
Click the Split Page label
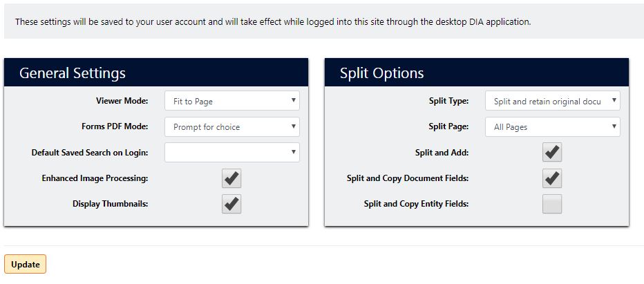click(x=448, y=126)
